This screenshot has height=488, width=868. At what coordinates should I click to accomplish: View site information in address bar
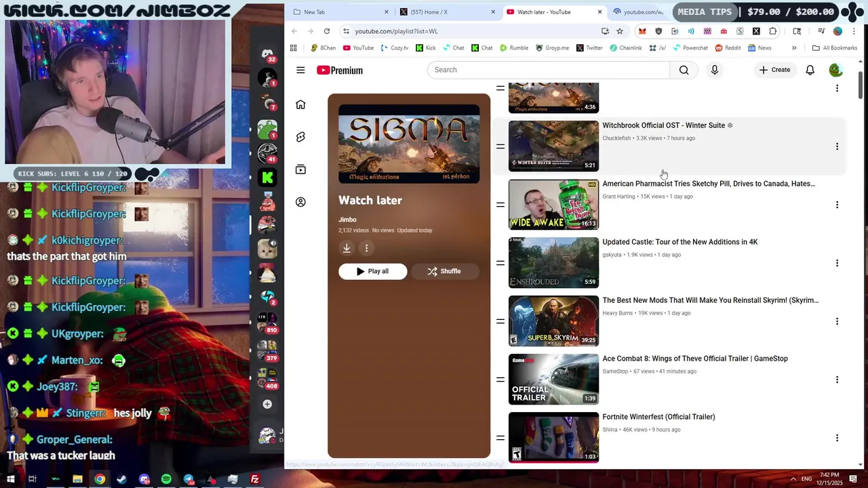point(346,31)
